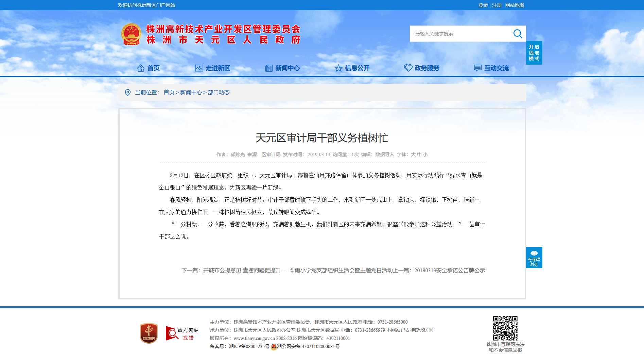
Task: Click the article title 天元区审计局干部义务植树忙
Action: (x=322, y=138)
